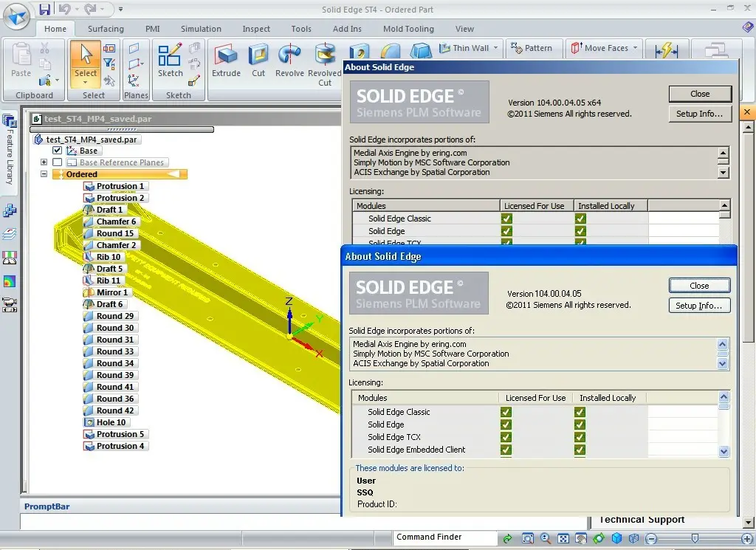
Task: Open the Undo history dropdown arrow
Action: tap(76, 9)
